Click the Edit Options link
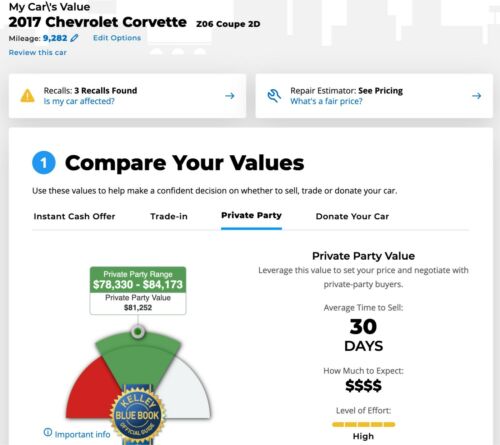500x445 pixels. (x=117, y=38)
